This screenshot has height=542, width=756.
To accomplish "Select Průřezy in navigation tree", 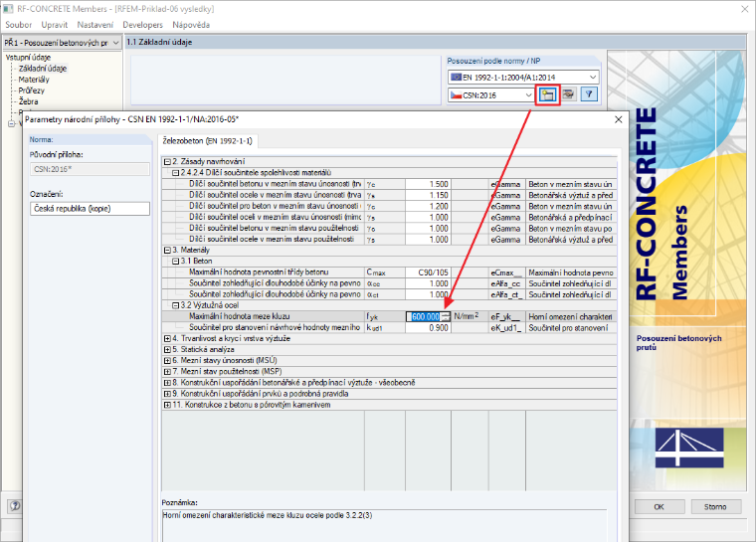I will pyautogui.click(x=32, y=90).
